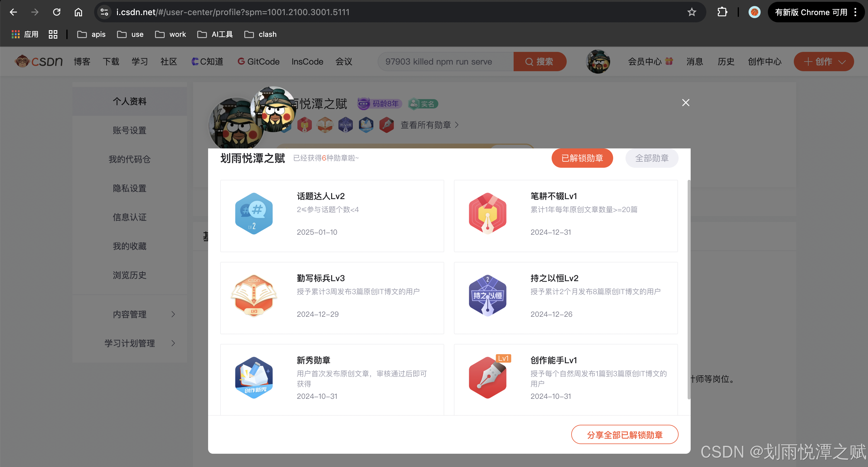Click 分享全部已解锁勋章 button
The image size is (868, 467).
[624, 435]
